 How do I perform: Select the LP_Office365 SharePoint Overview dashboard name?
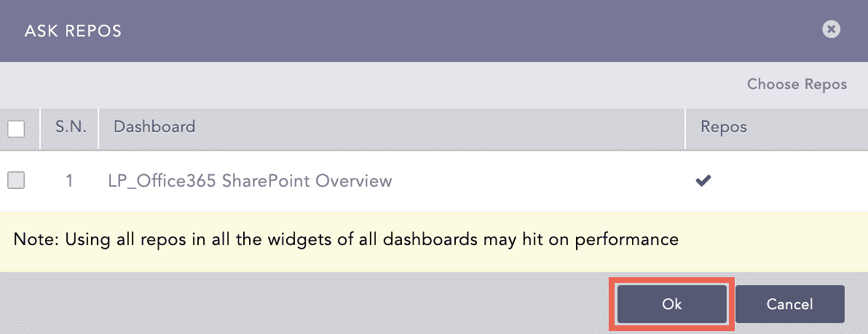[x=249, y=181]
